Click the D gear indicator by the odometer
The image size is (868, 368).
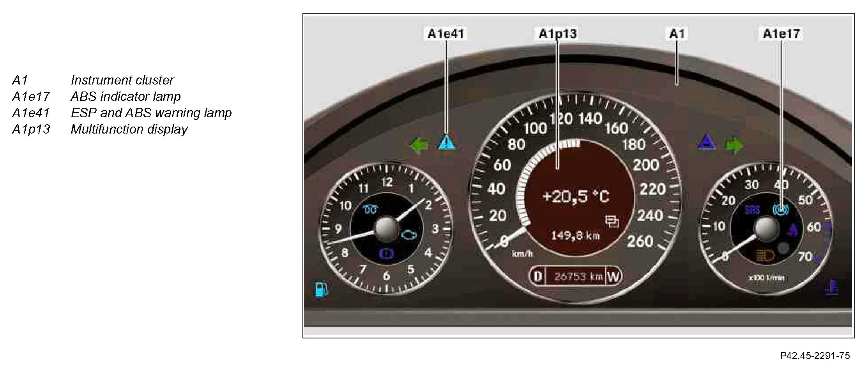[x=537, y=276]
